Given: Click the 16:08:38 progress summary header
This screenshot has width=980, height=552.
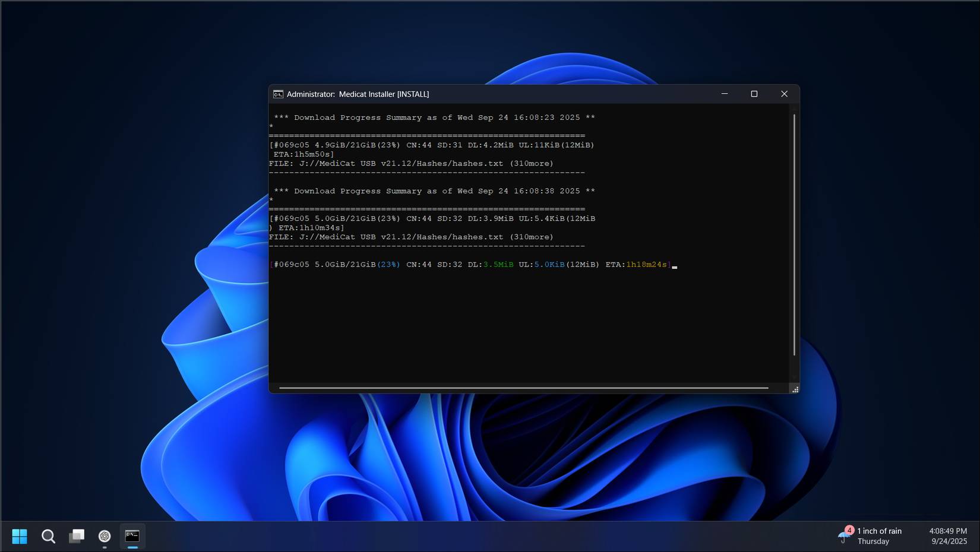Looking at the screenshot, I should click(434, 191).
